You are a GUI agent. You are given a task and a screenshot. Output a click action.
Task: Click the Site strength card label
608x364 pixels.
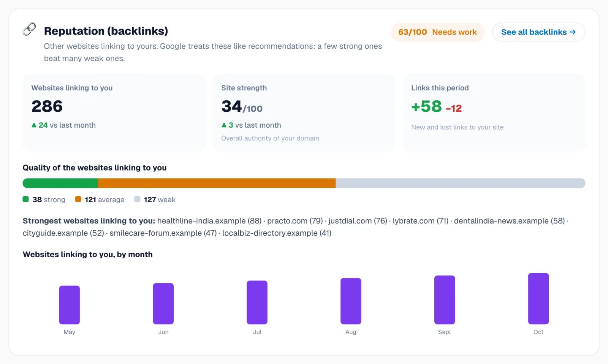pos(244,88)
